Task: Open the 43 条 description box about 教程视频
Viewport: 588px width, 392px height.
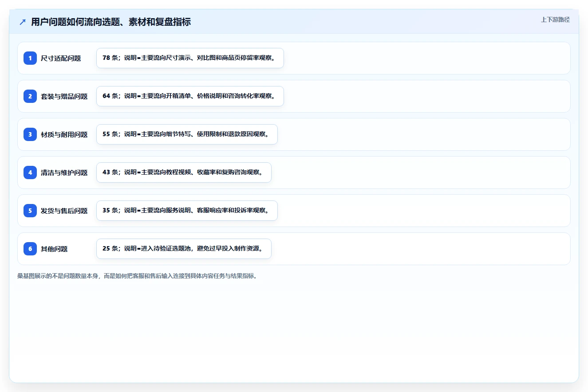Action: pyautogui.click(x=184, y=172)
